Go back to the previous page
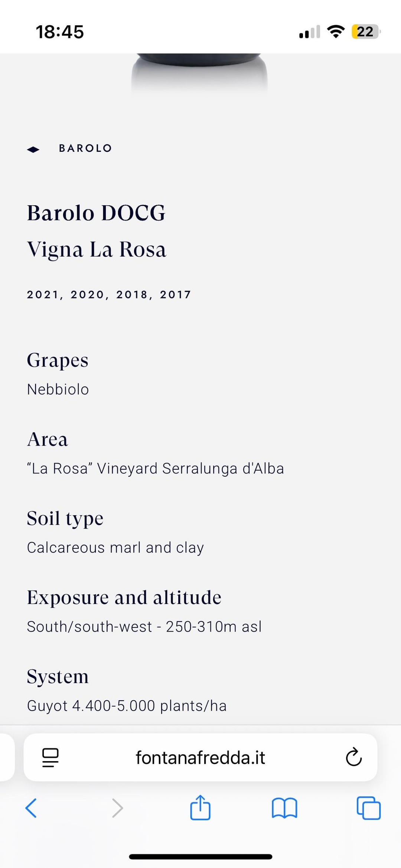Viewport: 401px width, 868px height. (31, 808)
